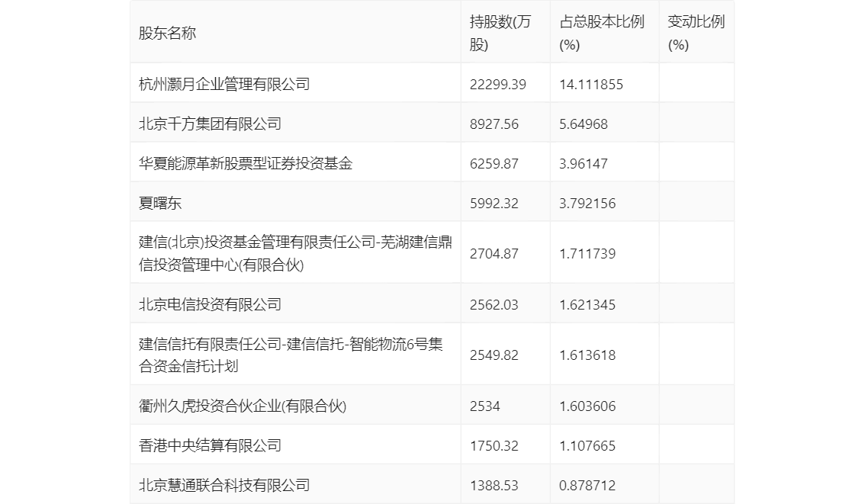Click percentage value 14.111855
Viewport: 865px width, 504px height.
pos(591,85)
